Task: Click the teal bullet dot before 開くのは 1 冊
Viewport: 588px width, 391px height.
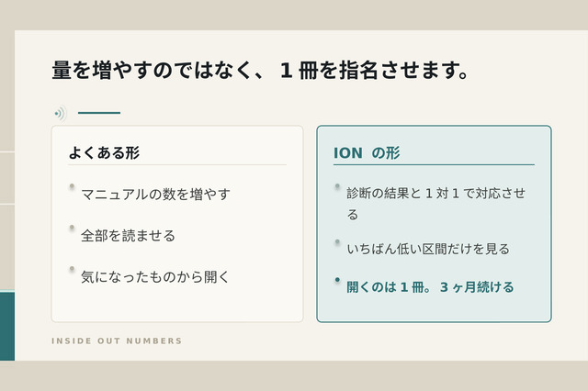Action: (337, 279)
